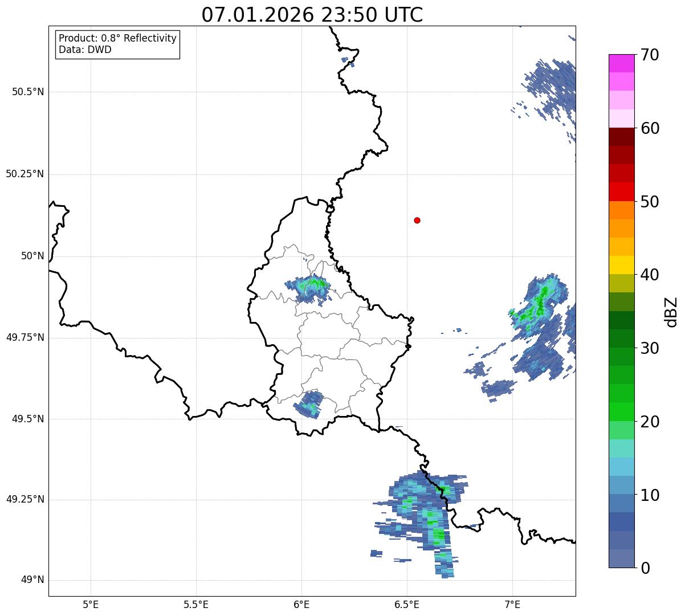Click the 'Data: DWD' text
Viewport: 685px width, 616px height.
pos(85,50)
